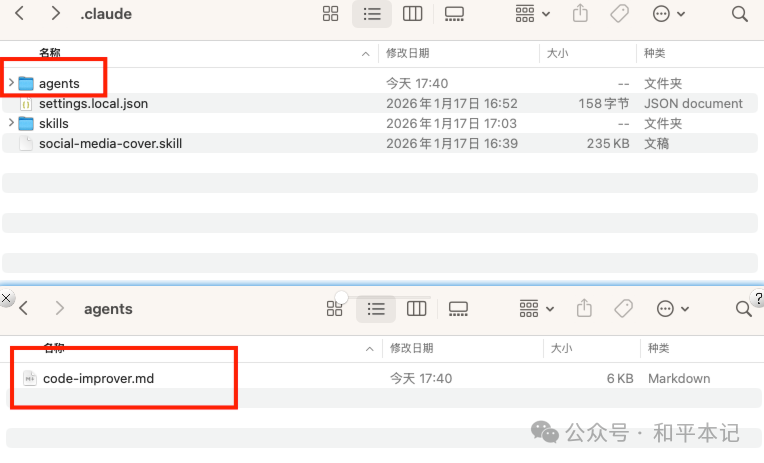Sort .claude window by 种类 column
764x463 pixels.
(x=654, y=53)
